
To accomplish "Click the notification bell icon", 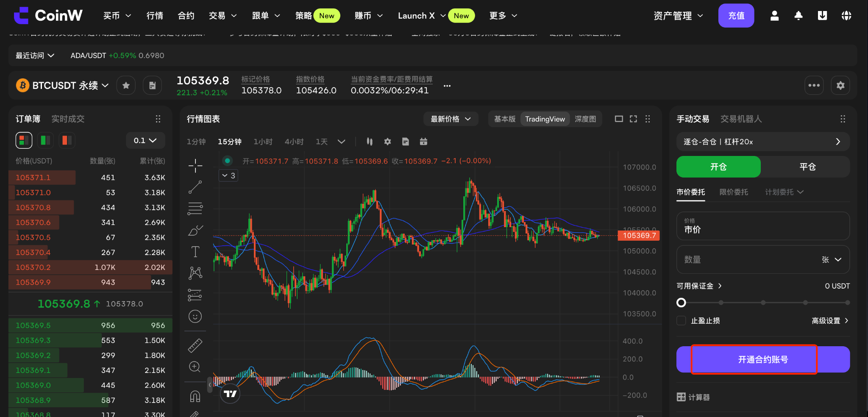I will (x=798, y=16).
